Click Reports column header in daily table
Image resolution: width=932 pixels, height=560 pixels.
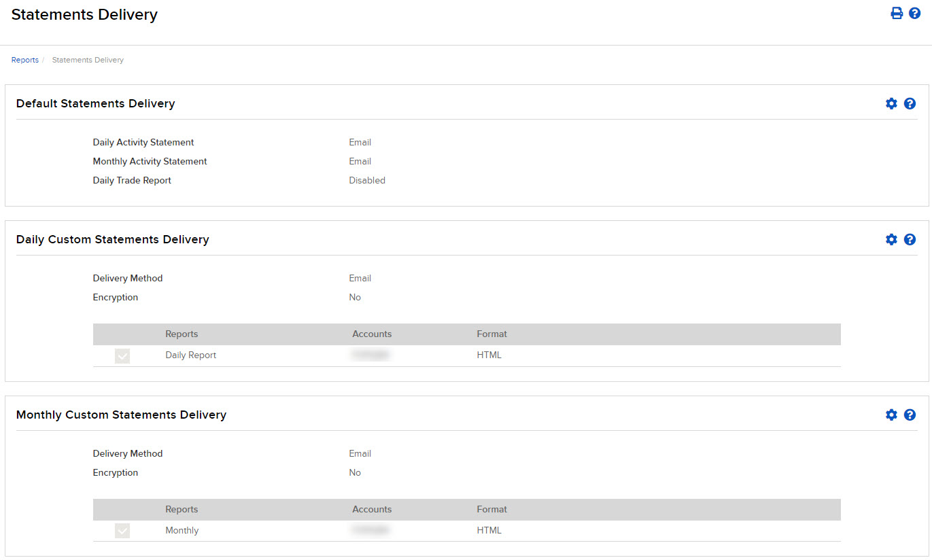[182, 334]
